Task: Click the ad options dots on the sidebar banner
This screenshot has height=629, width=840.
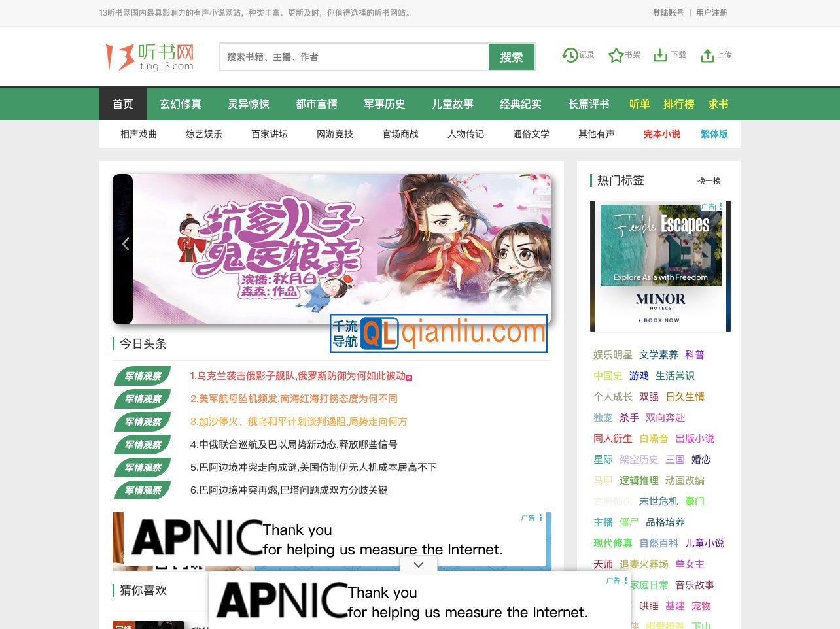Action: pyautogui.click(x=721, y=206)
